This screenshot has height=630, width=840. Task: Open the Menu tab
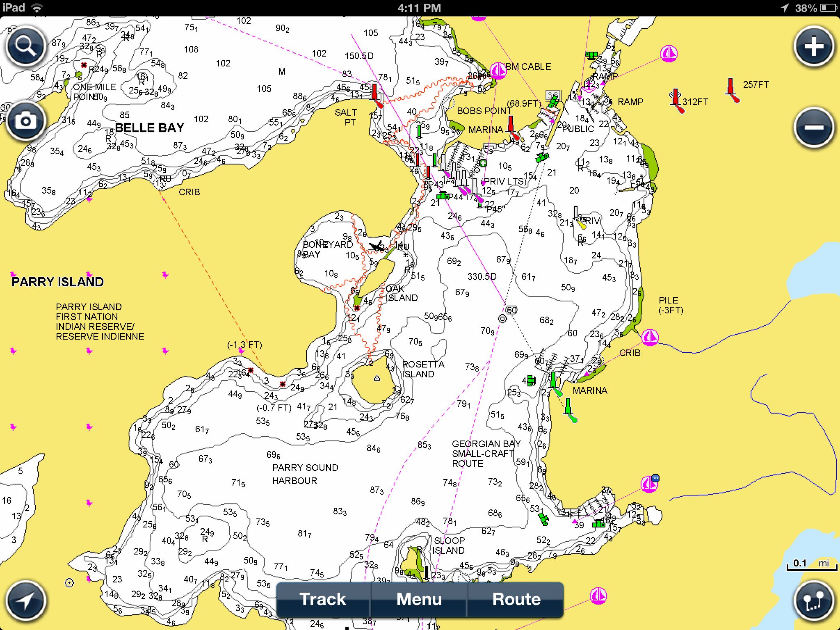(419, 599)
